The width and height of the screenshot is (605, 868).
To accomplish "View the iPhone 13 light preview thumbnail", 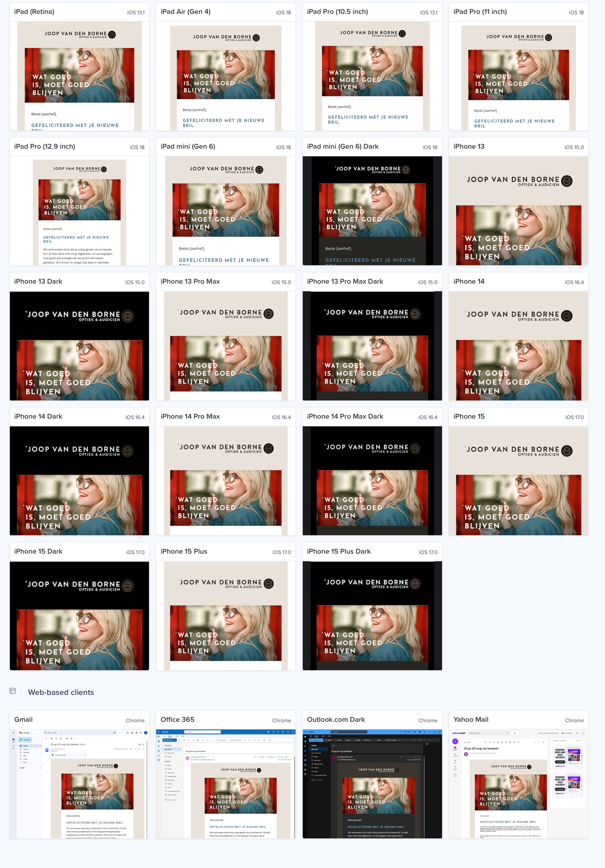I will 519,211.
